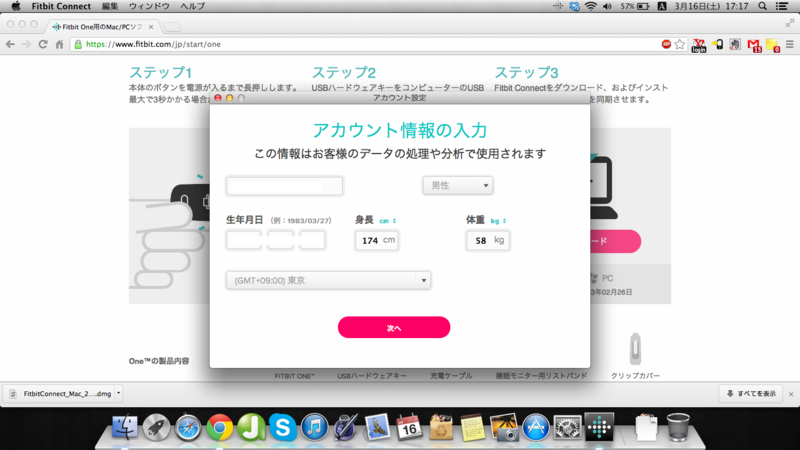Click the browser back arrow
The height and width of the screenshot is (450, 800).
tap(10, 44)
